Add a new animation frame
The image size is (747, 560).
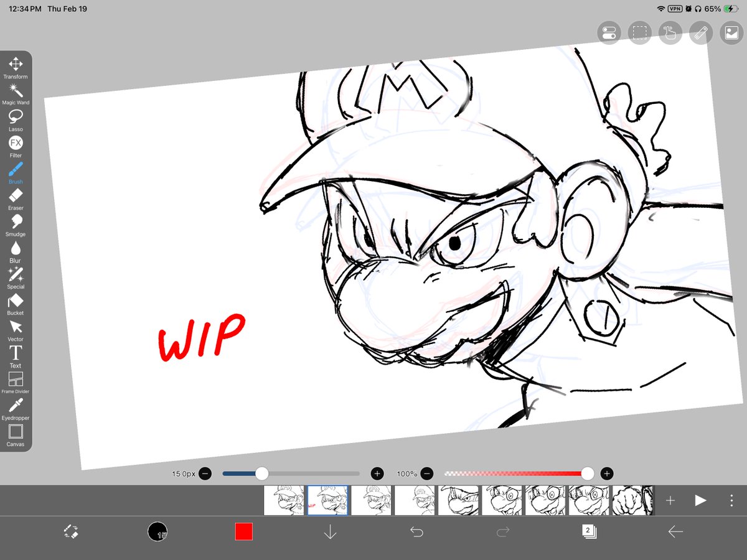(670, 500)
